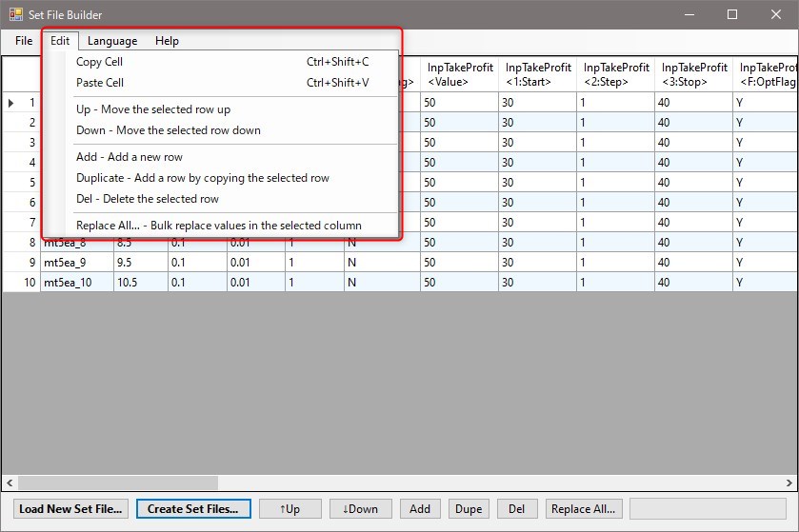799x532 pixels.
Task: Click the <2:Step> cell 1 in row 4
Action: tap(615, 163)
